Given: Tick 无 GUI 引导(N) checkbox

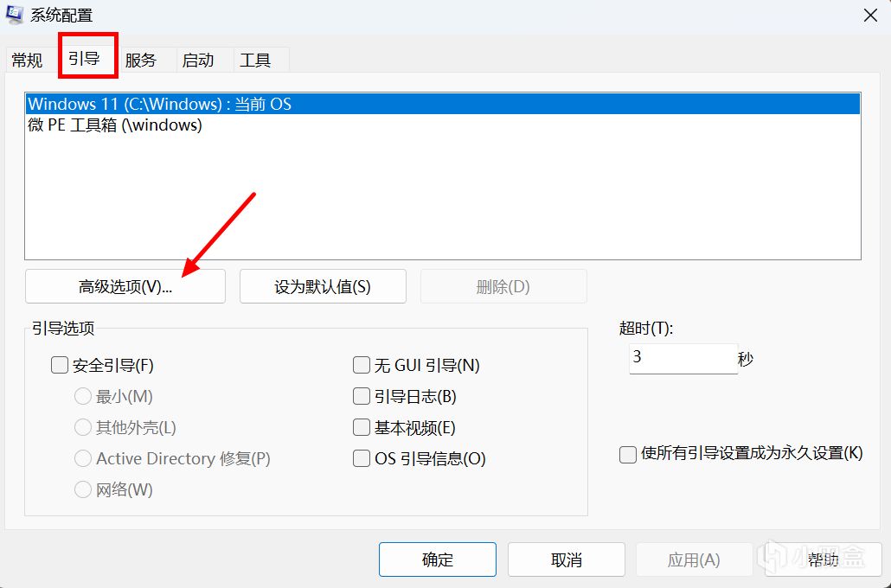Looking at the screenshot, I should click(362, 365).
